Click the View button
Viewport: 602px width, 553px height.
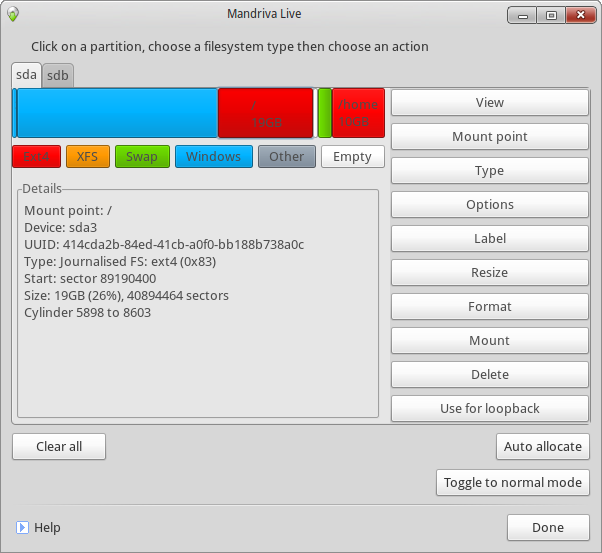pyautogui.click(x=490, y=103)
